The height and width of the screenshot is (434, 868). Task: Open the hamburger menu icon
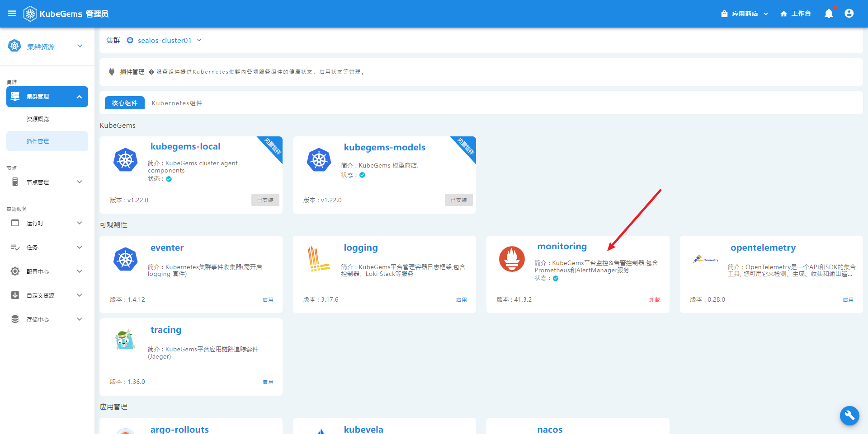click(x=12, y=14)
